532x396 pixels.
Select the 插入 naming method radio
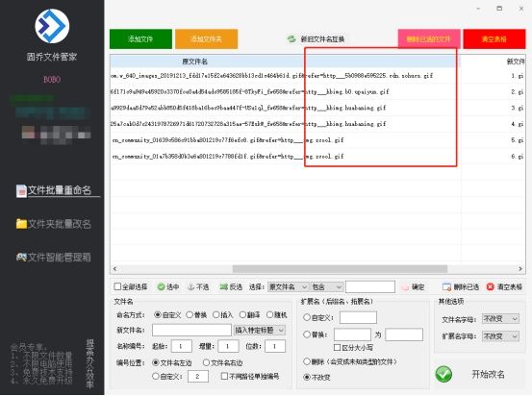tap(215, 315)
